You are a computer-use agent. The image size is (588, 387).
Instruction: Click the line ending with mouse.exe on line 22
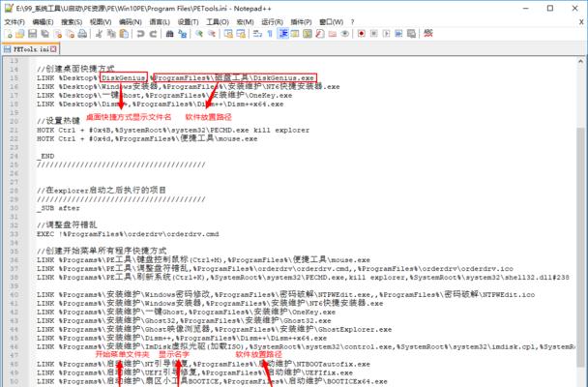[147, 138]
